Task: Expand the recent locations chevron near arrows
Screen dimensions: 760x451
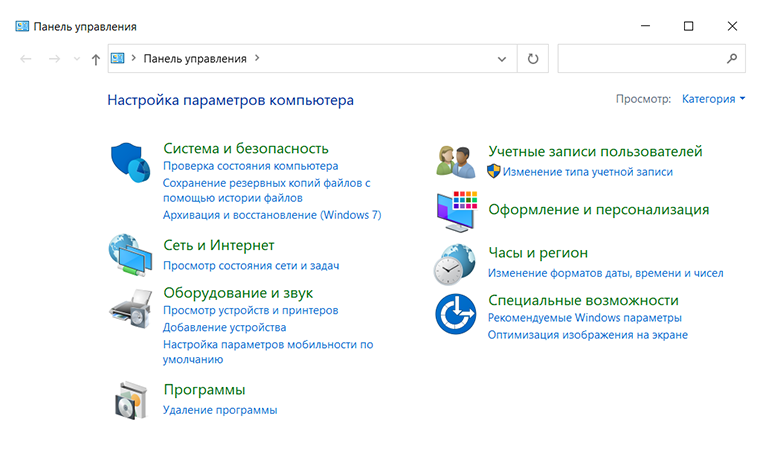Action: [77, 59]
